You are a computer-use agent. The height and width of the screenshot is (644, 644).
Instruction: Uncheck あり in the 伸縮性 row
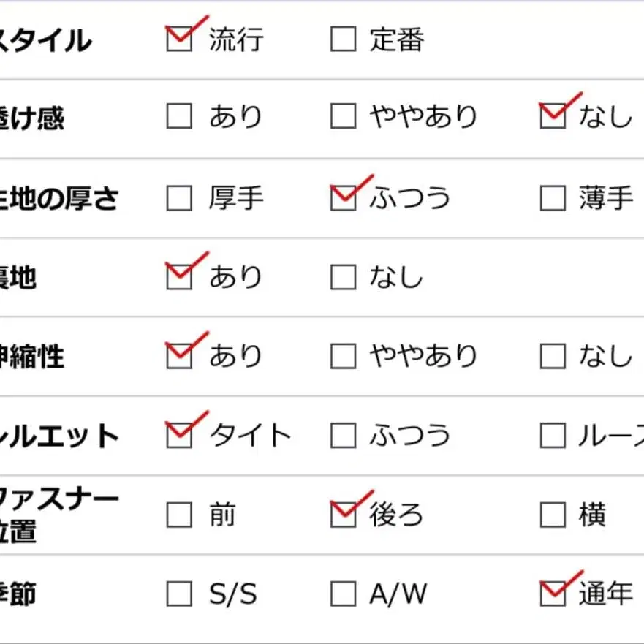[179, 356]
